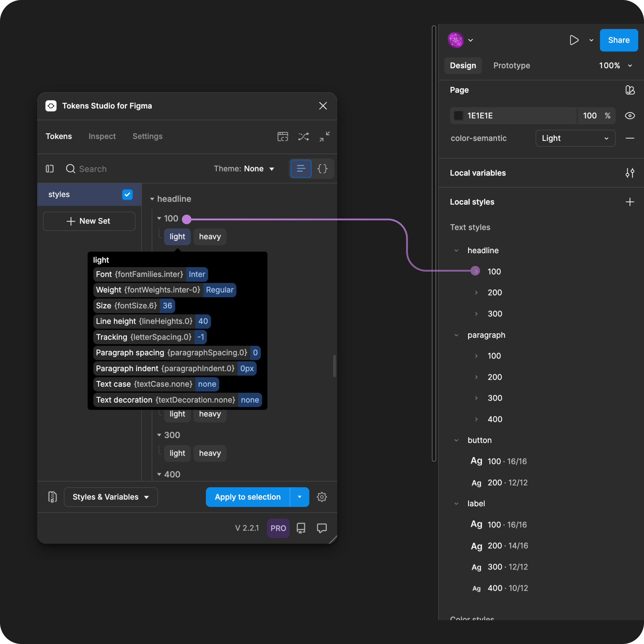Click the blue Share button

619,40
